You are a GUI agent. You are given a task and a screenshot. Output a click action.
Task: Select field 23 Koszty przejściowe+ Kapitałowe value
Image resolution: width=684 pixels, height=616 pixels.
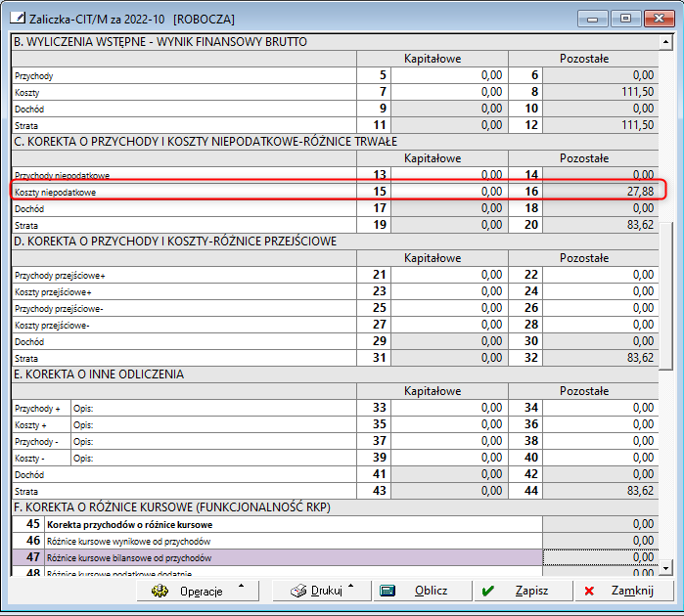pyautogui.click(x=449, y=291)
